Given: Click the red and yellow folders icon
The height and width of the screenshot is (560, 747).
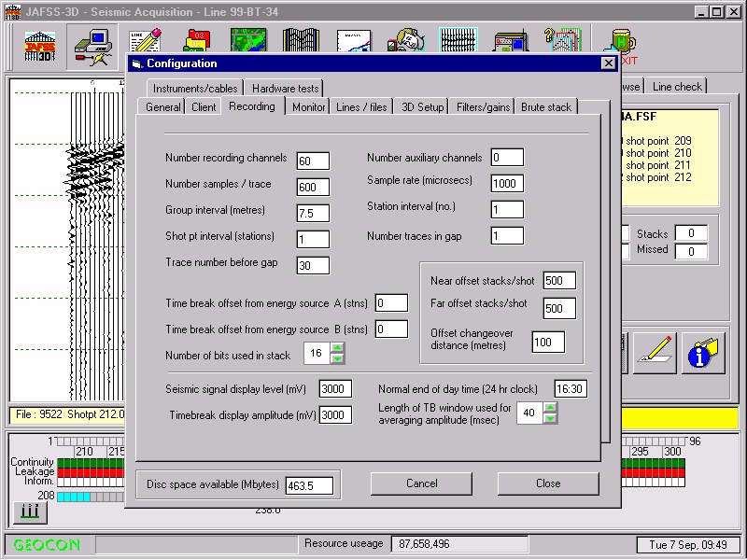Looking at the screenshot, I should (x=197, y=40).
